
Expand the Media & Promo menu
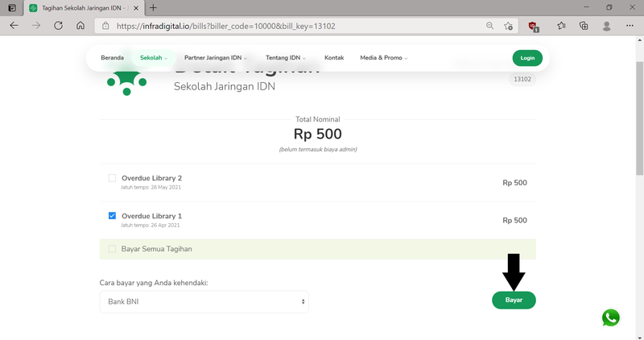[x=384, y=57]
